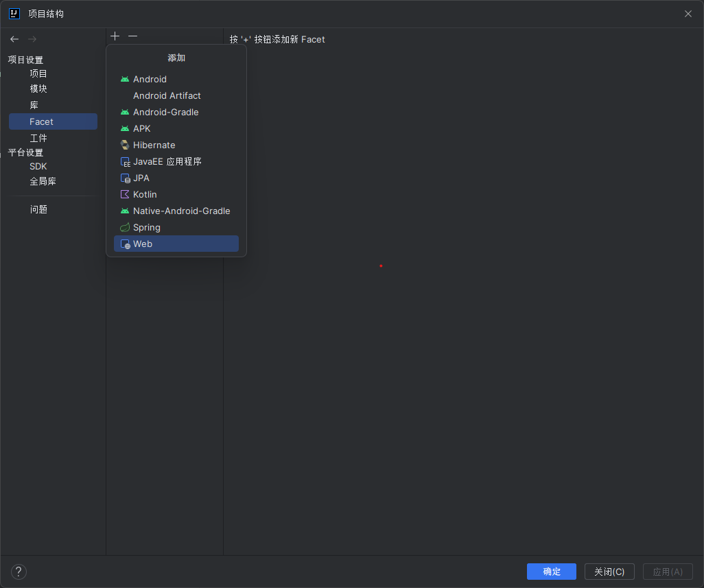Close the 项目结构 dialog
The width and height of the screenshot is (704, 588).
688,14
